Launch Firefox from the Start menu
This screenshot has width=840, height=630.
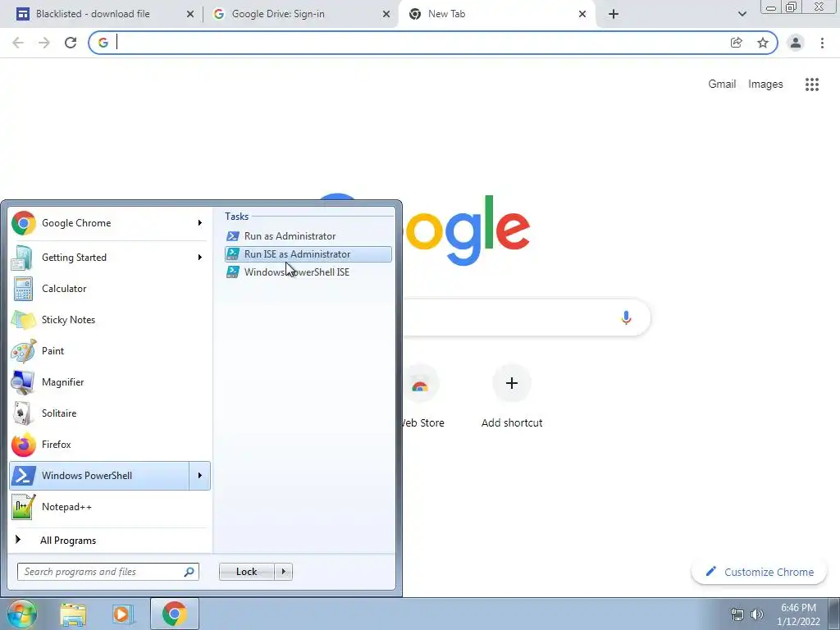coord(110,444)
